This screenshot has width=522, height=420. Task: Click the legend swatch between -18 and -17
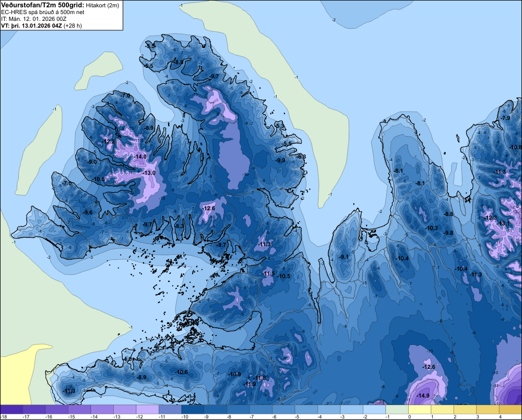pos(11,410)
